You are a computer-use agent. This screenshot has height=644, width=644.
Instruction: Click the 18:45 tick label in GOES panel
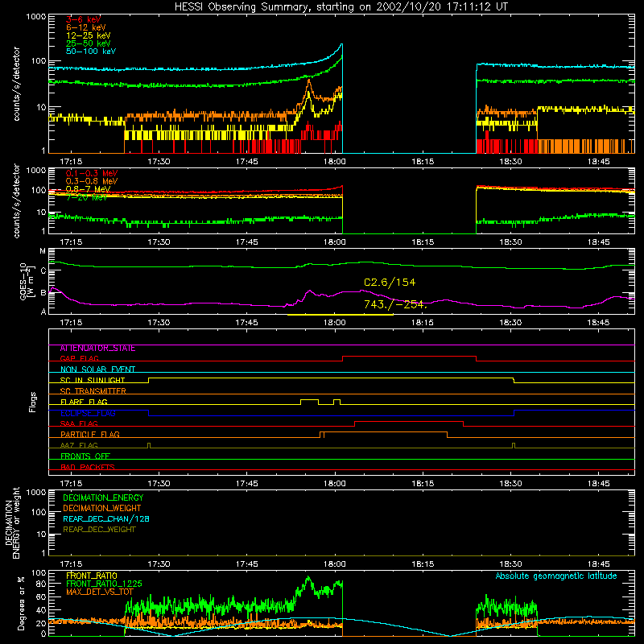pos(598,323)
